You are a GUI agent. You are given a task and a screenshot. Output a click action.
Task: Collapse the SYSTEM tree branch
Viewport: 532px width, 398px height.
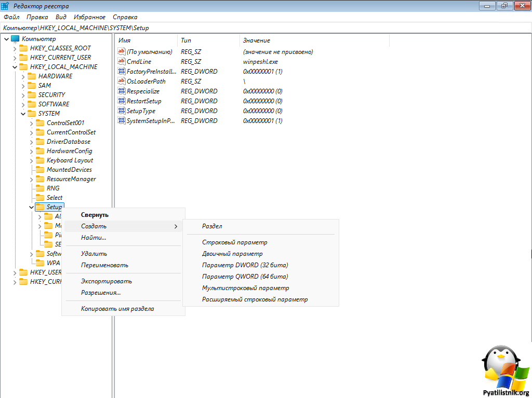click(23, 114)
